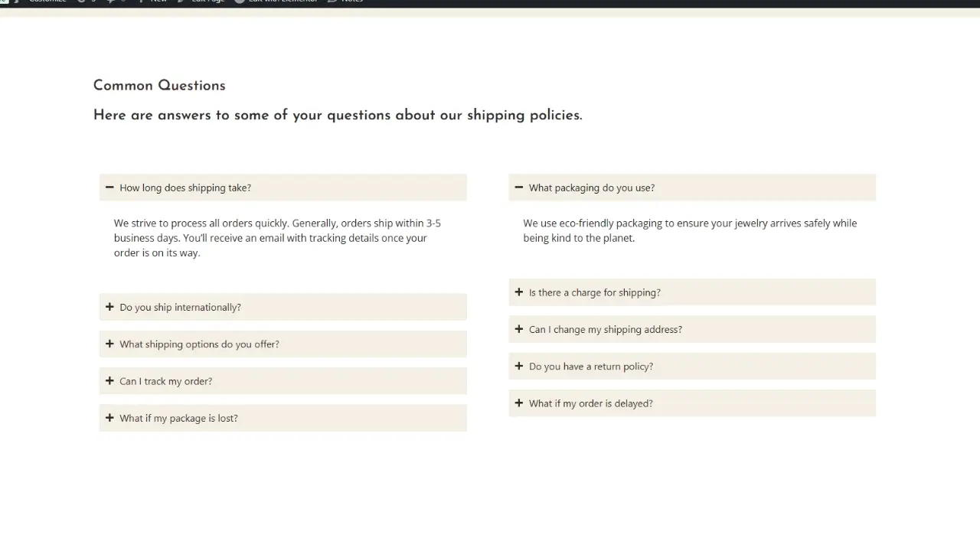
Task: Click minus icon beside 'How long does shipping take?'
Action: [x=109, y=187]
